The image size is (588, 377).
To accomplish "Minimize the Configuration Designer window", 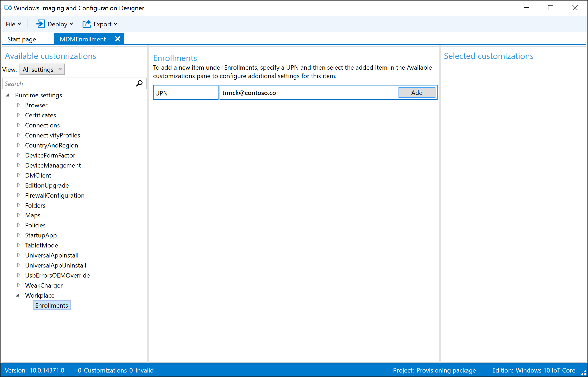I will (x=527, y=8).
